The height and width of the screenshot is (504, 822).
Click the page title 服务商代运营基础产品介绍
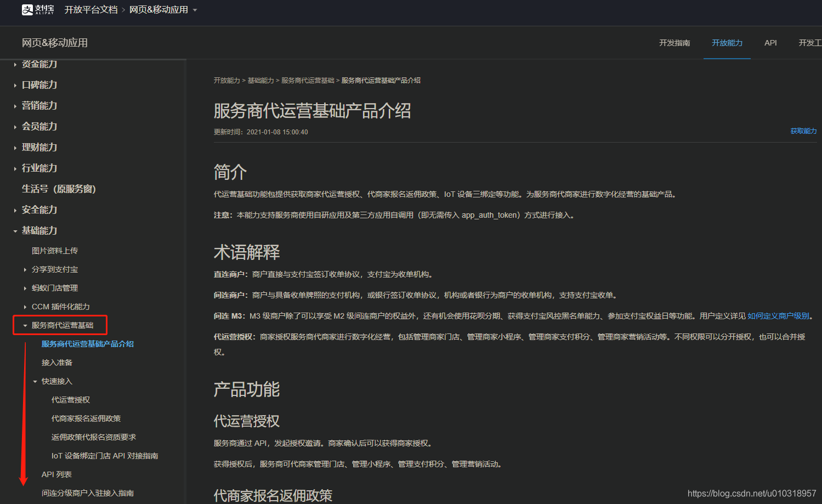(x=312, y=111)
